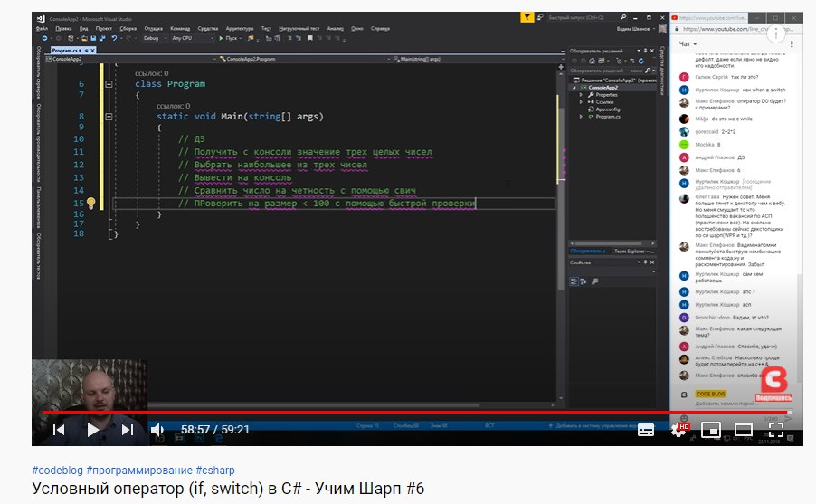Switch to the miniplayer

click(x=711, y=430)
